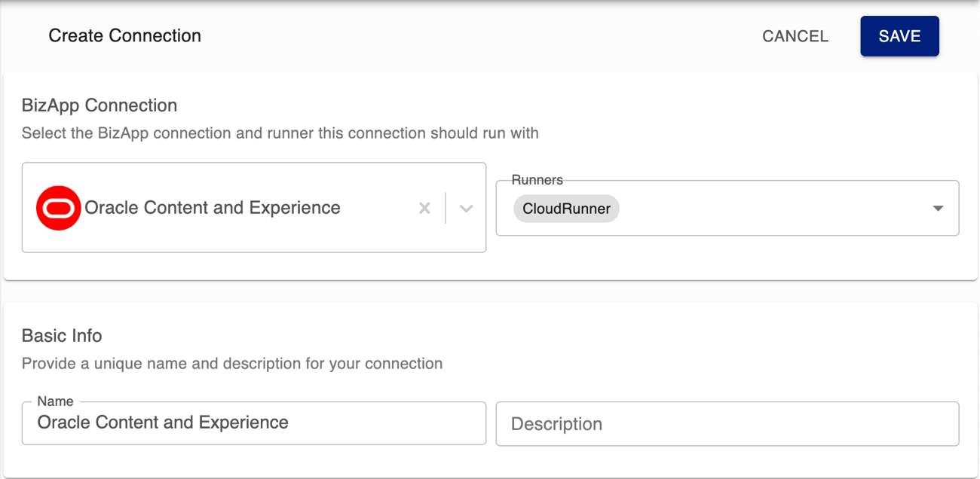Click the red Oracle logo icon
This screenshot has height=479, width=980.
point(59,208)
